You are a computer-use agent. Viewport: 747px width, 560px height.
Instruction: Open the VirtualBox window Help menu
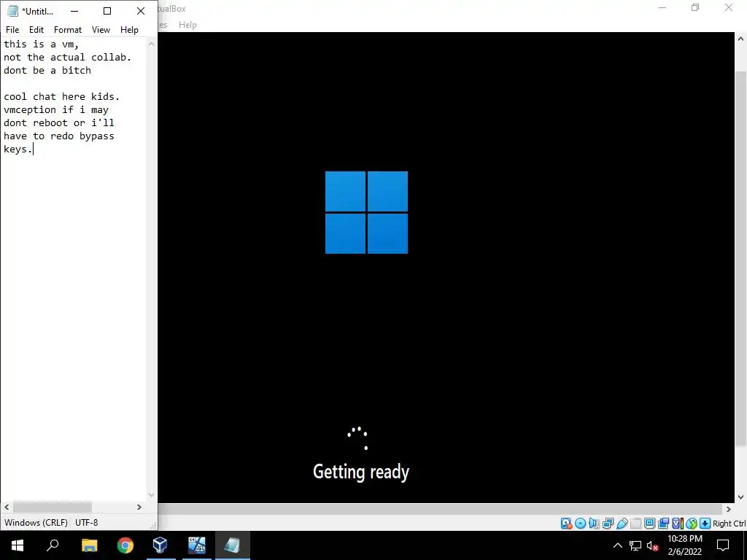(x=187, y=25)
